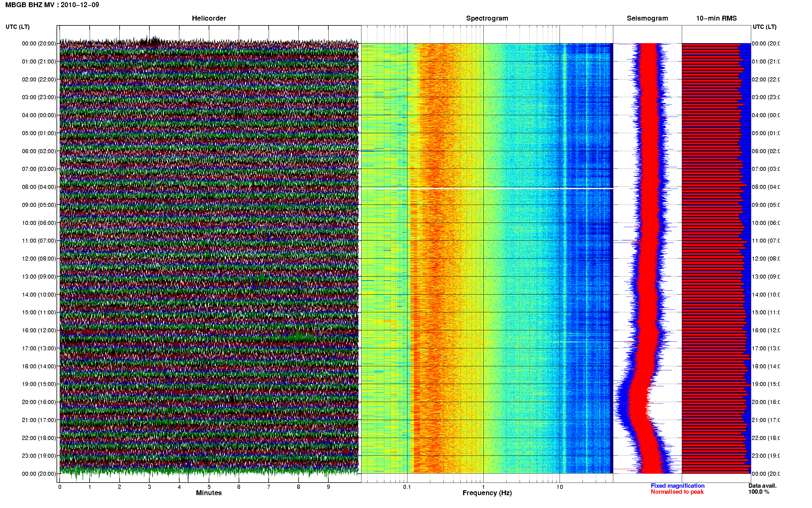Image resolution: width=812 pixels, height=508 pixels.
Task: Select the left "18:00 (14:00)" time label
Action: click(39, 366)
